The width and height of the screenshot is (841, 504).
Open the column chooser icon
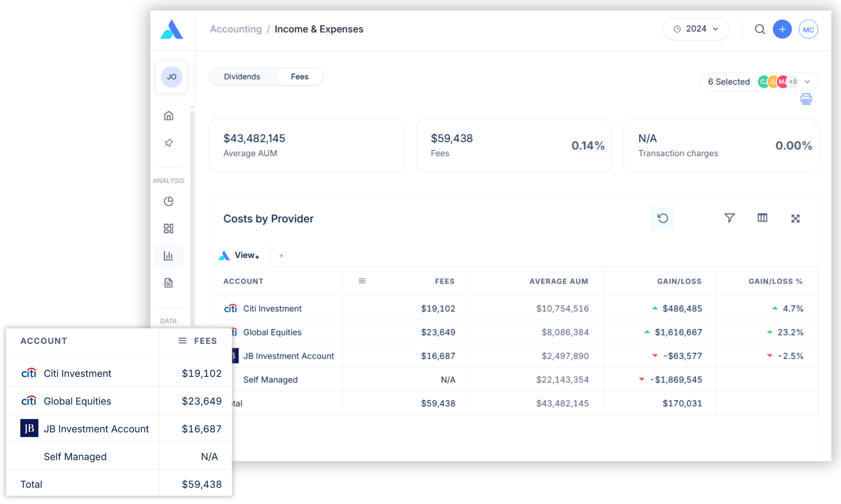click(762, 218)
